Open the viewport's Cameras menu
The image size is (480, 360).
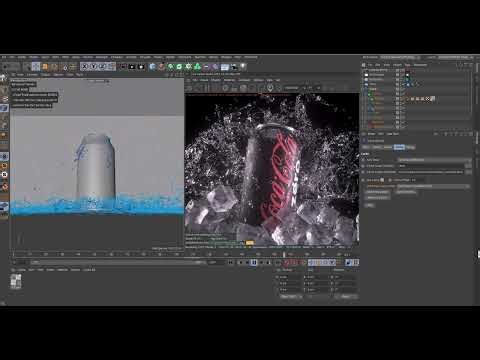32,75
